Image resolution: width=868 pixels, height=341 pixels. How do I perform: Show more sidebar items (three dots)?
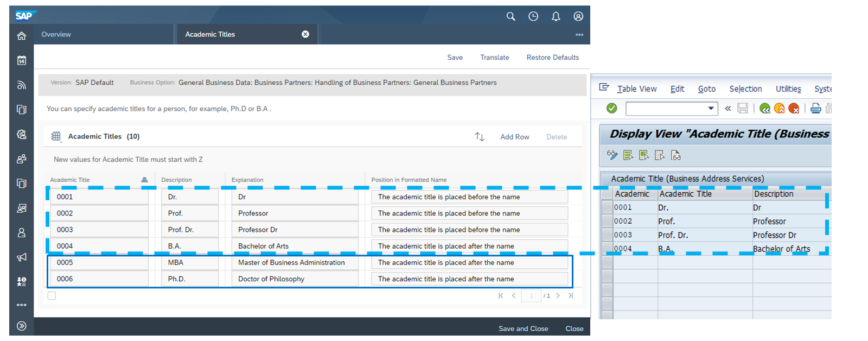(x=21, y=305)
